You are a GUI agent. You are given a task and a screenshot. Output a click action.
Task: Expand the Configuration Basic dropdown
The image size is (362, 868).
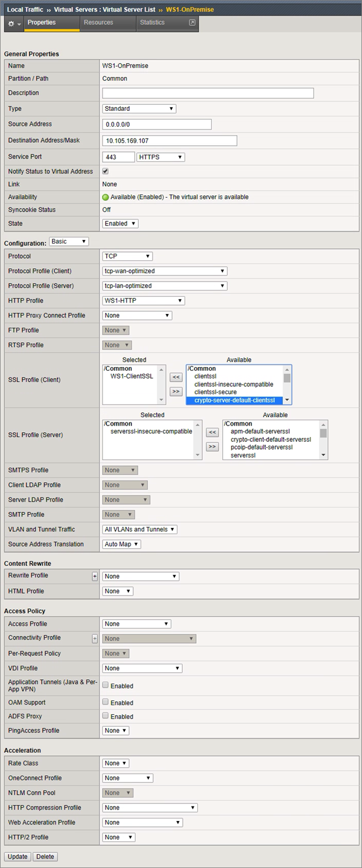click(x=69, y=242)
